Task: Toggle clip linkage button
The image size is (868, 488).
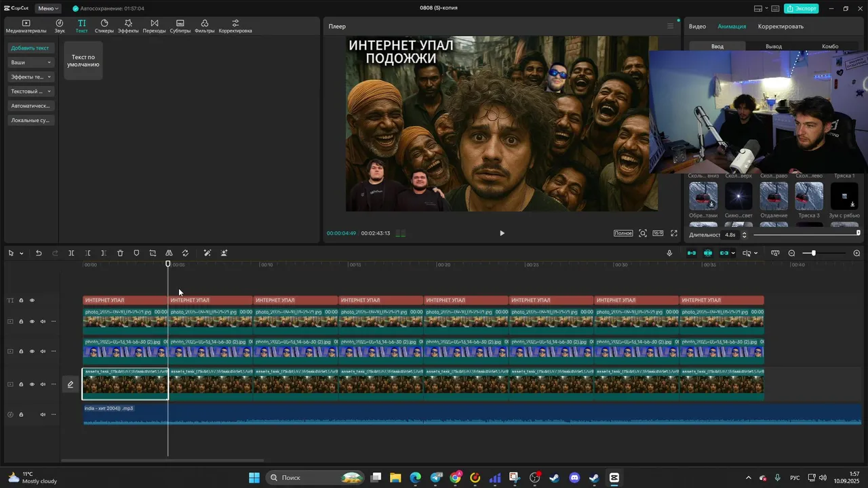Action: [x=724, y=253]
